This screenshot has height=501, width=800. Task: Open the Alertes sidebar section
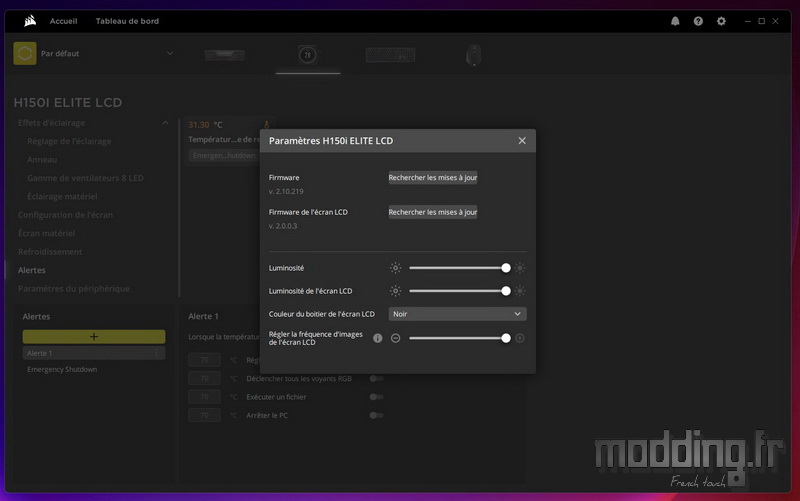32,270
